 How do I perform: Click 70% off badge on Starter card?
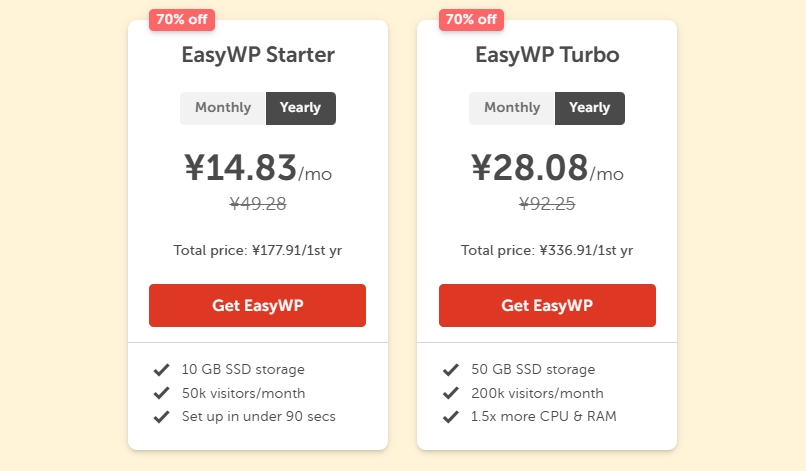click(x=181, y=19)
